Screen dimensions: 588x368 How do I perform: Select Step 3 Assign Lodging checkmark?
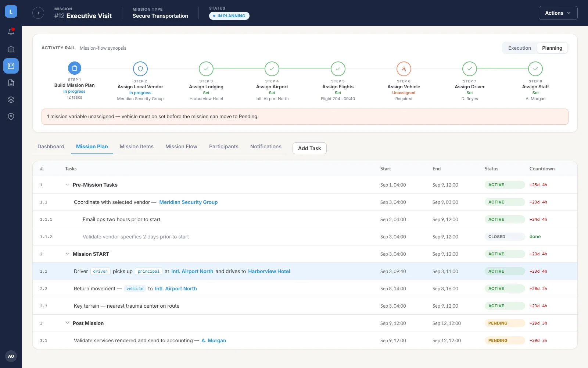pyautogui.click(x=206, y=69)
